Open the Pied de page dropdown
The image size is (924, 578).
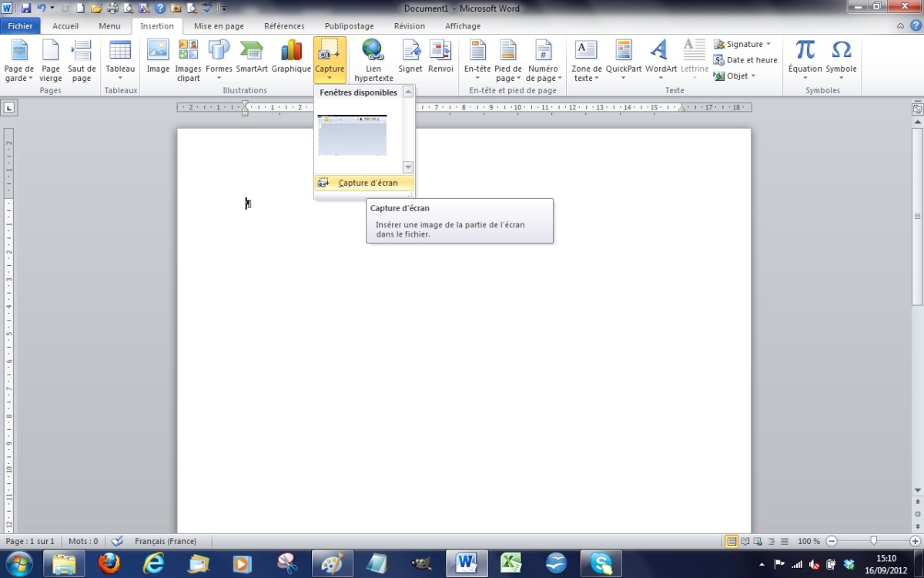[508, 61]
